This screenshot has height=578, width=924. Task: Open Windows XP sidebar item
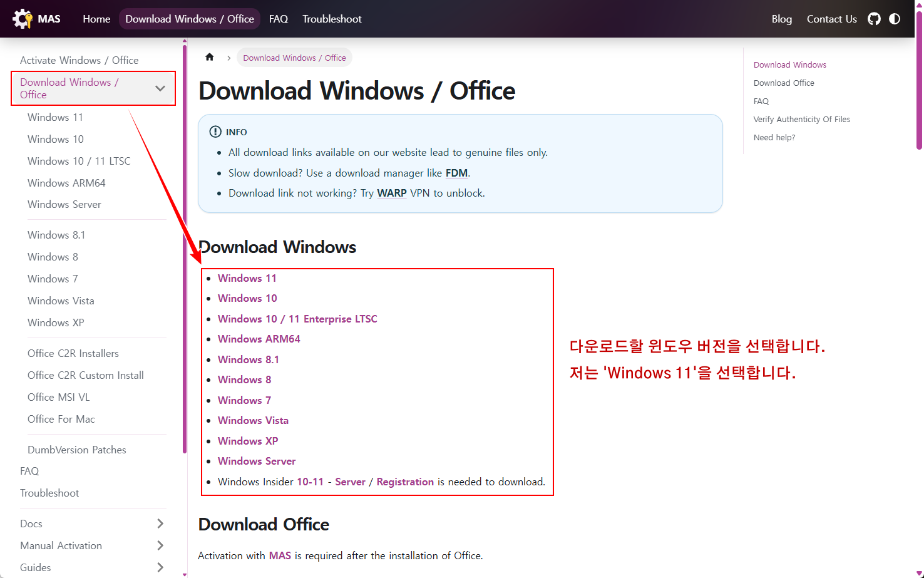pyautogui.click(x=56, y=323)
